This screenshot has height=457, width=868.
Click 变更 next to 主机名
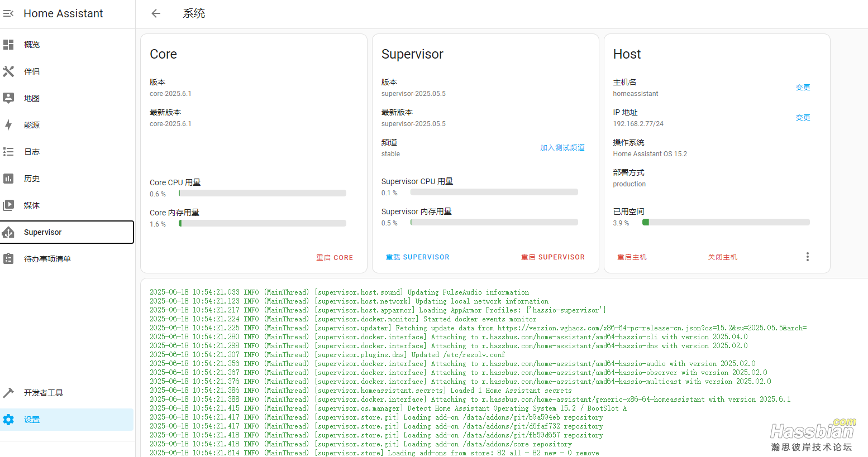point(803,88)
